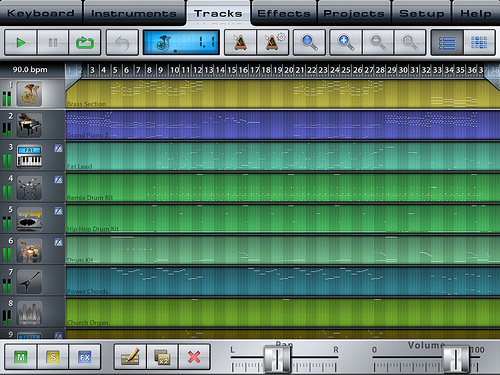Choose the Power Chords guitar icon
The image size is (500, 375).
29,282
